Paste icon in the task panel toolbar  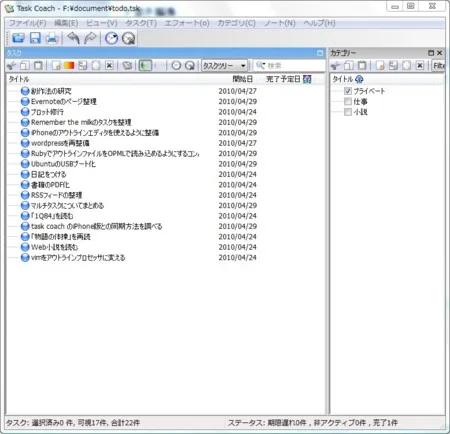click(x=38, y=65)
